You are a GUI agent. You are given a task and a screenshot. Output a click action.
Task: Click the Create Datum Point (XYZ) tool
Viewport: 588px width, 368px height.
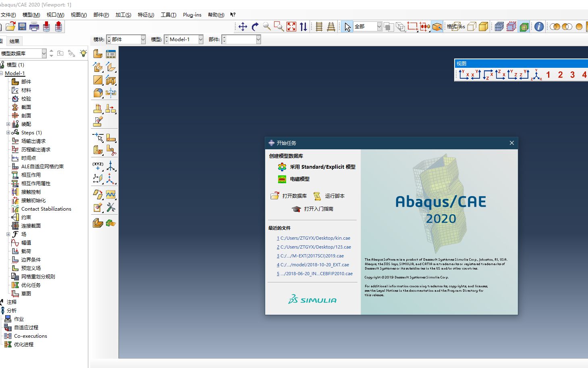(98, 165)
